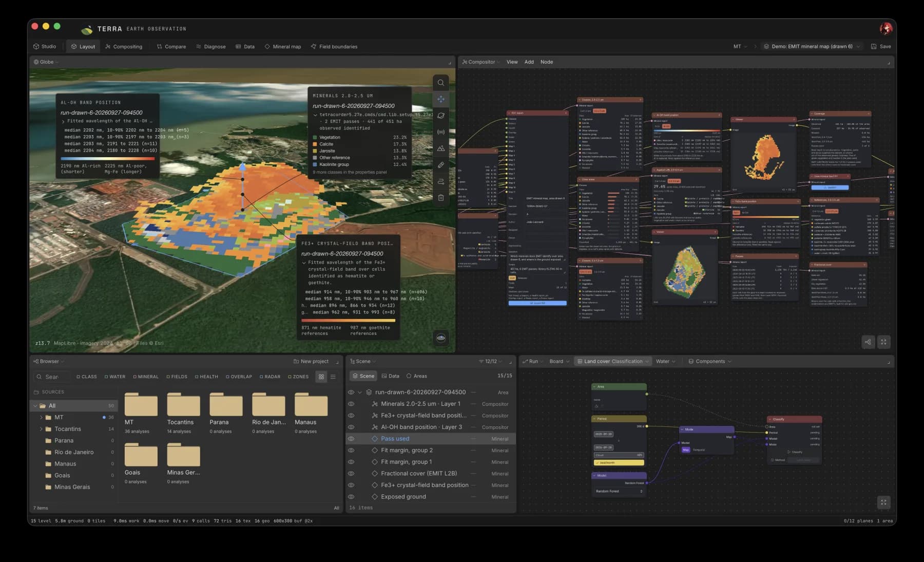Click the fit-to-view icon in Classification graph
The width and height of the screenshot is (924, 562).
[x=883, y=502]
